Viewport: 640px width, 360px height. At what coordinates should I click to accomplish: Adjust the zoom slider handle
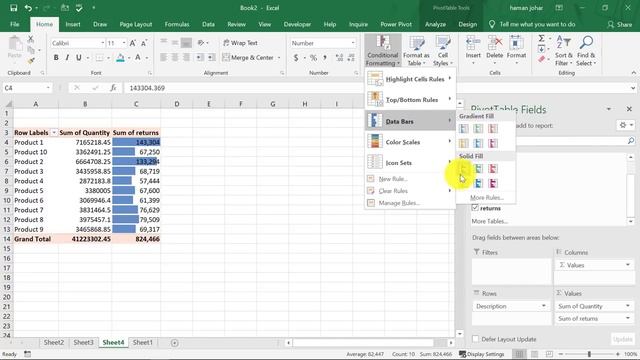pos(589,354)
